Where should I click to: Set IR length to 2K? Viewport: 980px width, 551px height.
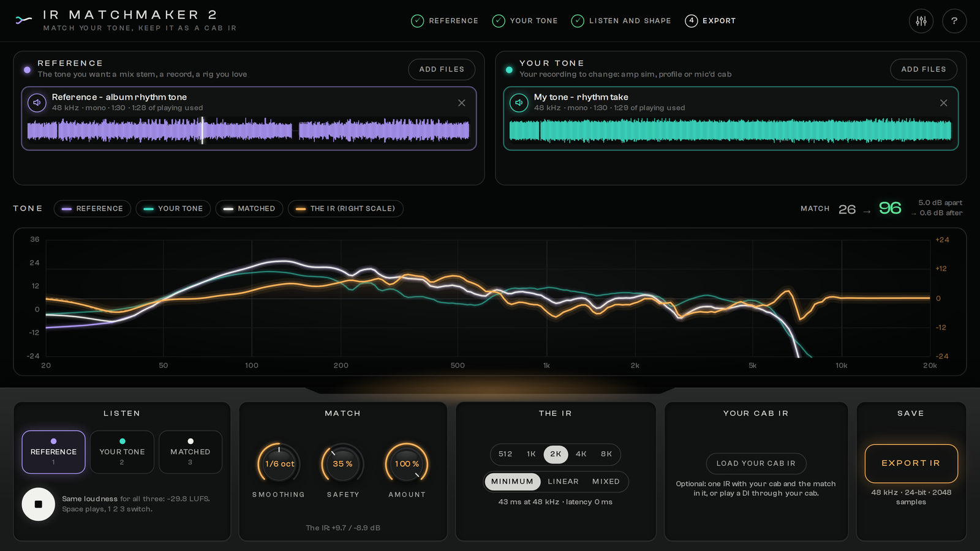click(x=556, y=454)
